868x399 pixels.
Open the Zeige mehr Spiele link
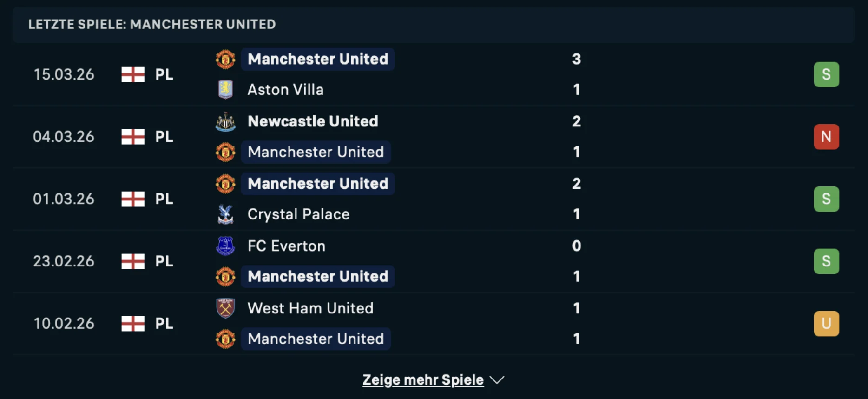(423, 380)
